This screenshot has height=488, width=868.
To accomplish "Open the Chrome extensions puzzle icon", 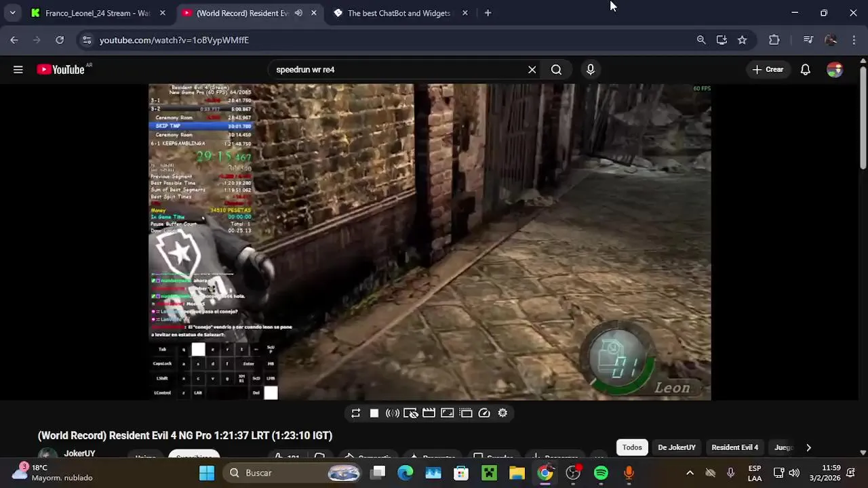I will [x=774, y=40].
